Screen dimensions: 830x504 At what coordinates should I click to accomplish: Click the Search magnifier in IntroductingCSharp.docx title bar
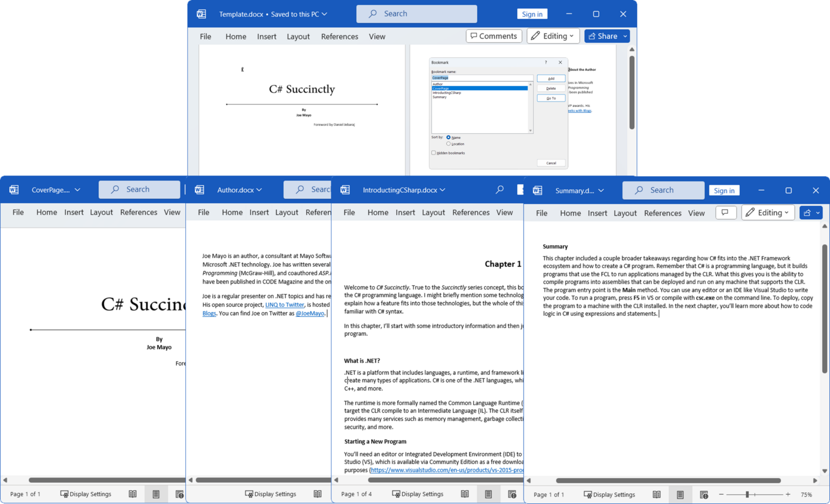point(499,190)
